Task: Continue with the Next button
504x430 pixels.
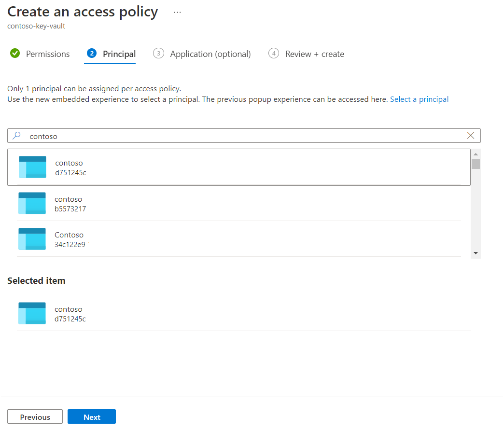Action: coord(92,417)
